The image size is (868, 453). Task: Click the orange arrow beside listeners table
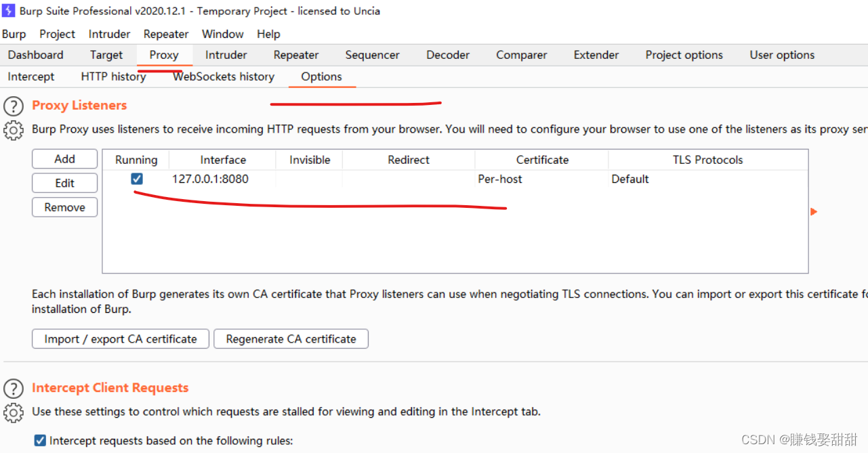[x=814, y=212]
